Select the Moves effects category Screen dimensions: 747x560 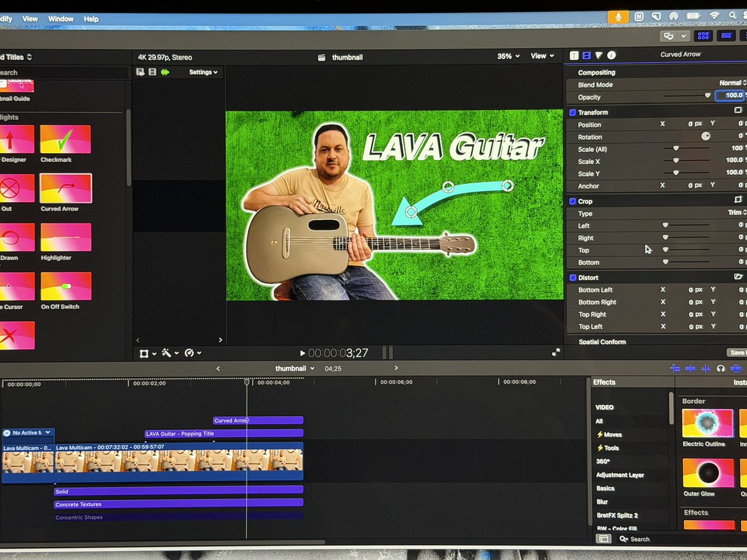pos(609,434)
